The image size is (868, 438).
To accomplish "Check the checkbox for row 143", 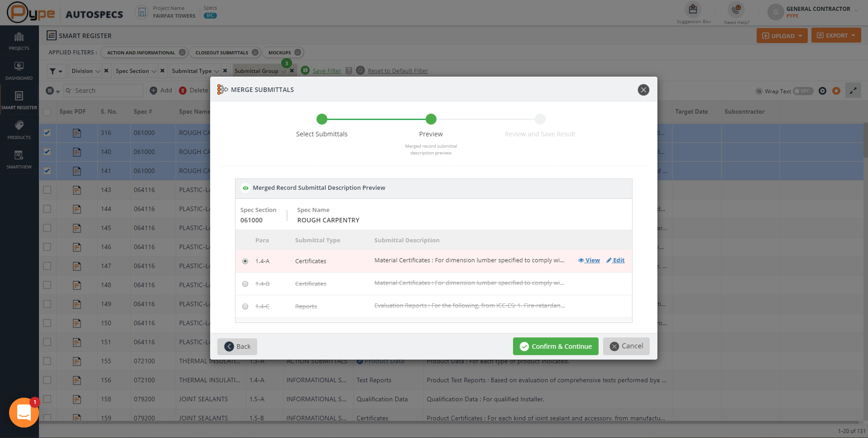I will tap(47, 190).
